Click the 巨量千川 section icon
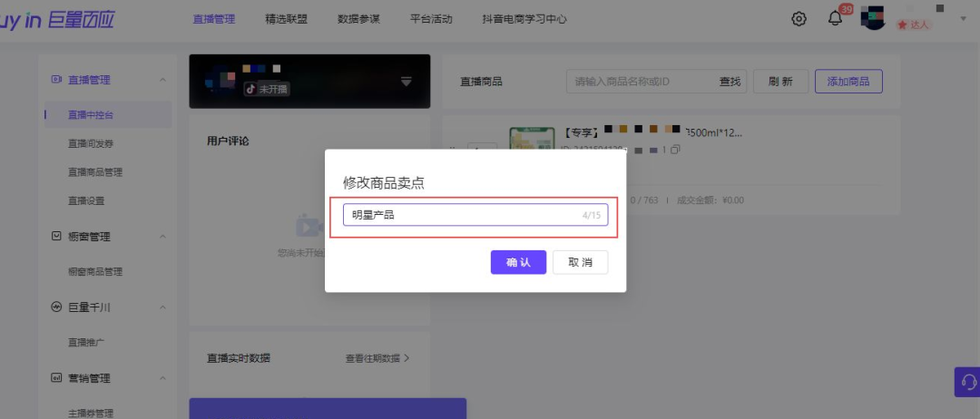This screenshot has height=419, width=980. (x=56, y=307)
